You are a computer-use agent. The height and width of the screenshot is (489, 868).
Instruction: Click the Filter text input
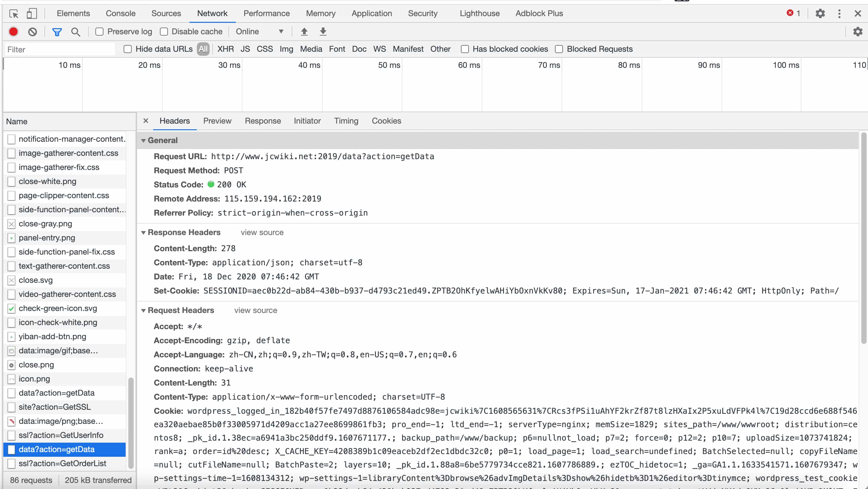pos(60,50)
